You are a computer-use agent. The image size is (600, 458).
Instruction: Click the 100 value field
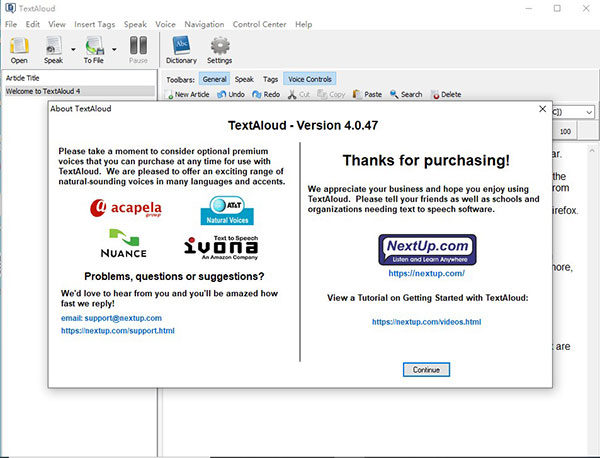(565, 132)
